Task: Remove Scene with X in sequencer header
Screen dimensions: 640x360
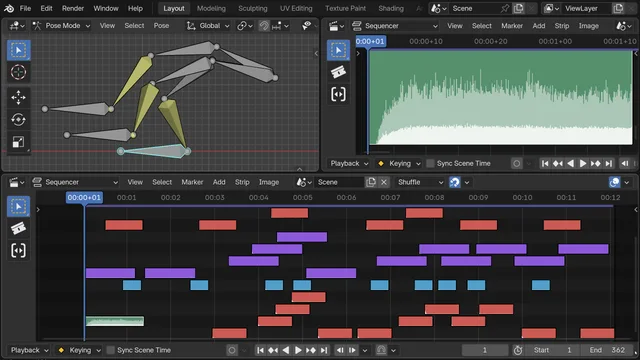Action: tap(384, 182)
